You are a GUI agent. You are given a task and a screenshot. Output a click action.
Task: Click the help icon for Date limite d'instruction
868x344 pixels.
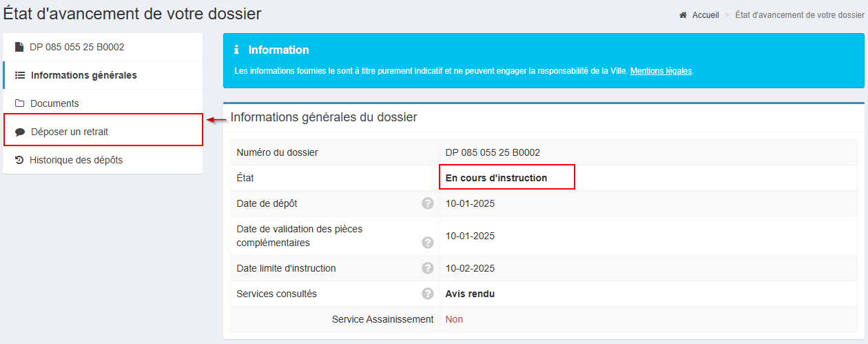click(x=428, y=268)
